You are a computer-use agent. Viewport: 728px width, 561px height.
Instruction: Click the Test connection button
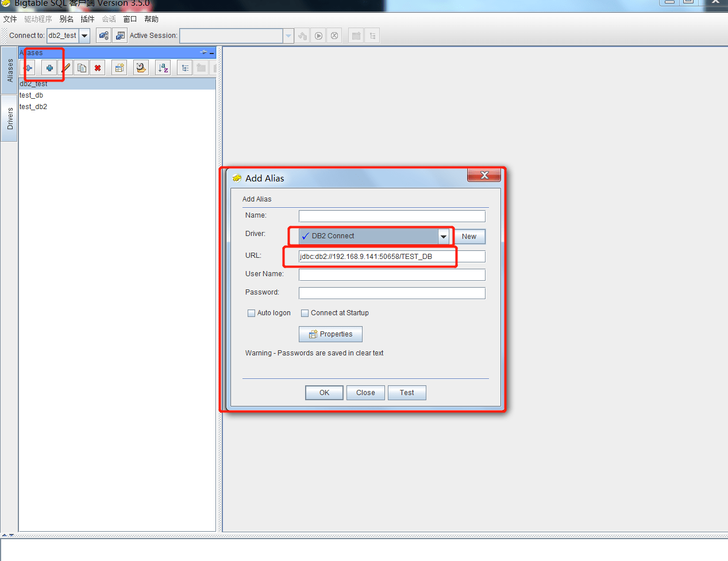tap(407, 393)
